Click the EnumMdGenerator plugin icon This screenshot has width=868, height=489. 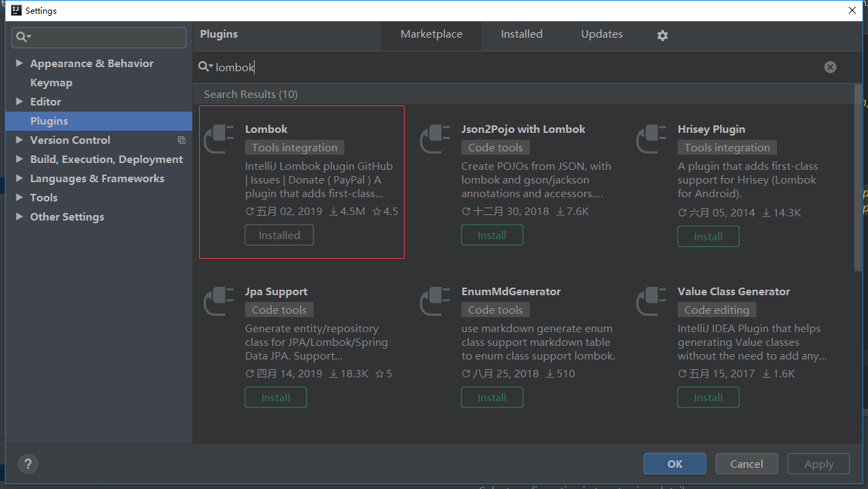[x=435, y=301]
